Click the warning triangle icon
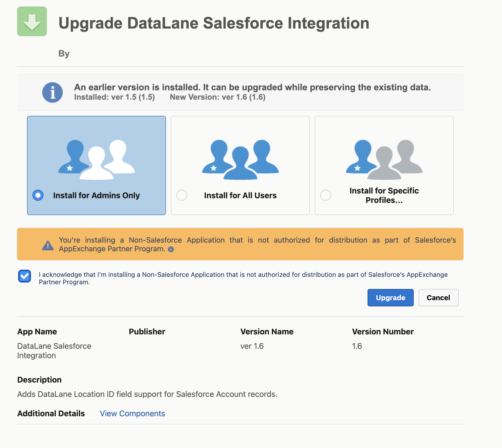The width and height of the screenshot is (502, 448). point(48,245)
